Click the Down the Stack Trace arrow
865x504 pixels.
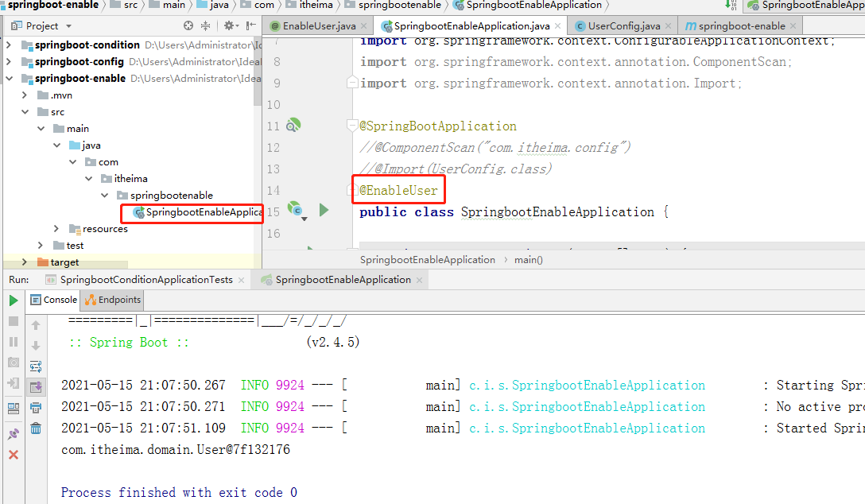tap(36, 346)
